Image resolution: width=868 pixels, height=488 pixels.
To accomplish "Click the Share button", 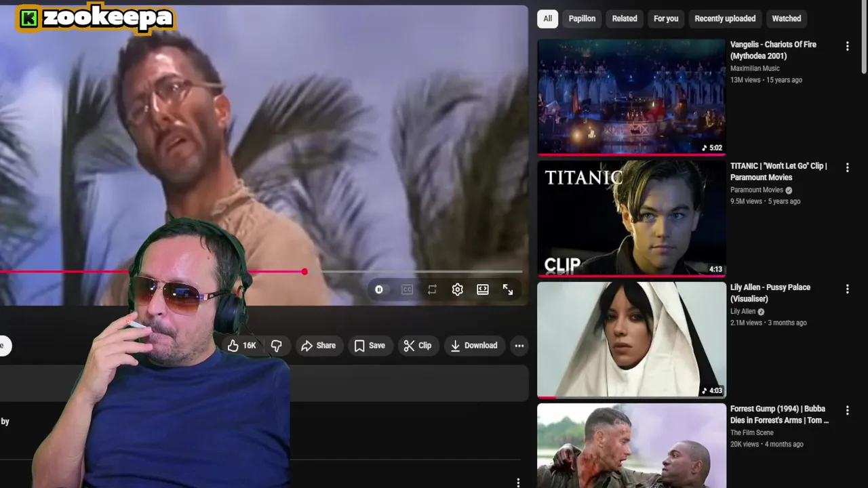I will click(x=319, y=346).
